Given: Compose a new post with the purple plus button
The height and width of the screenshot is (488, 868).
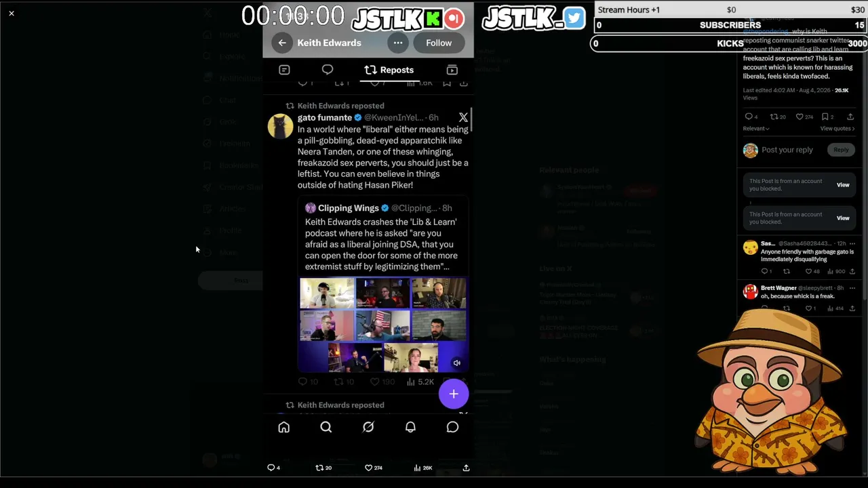Looking at the screenshot, I should pos(454,394).
